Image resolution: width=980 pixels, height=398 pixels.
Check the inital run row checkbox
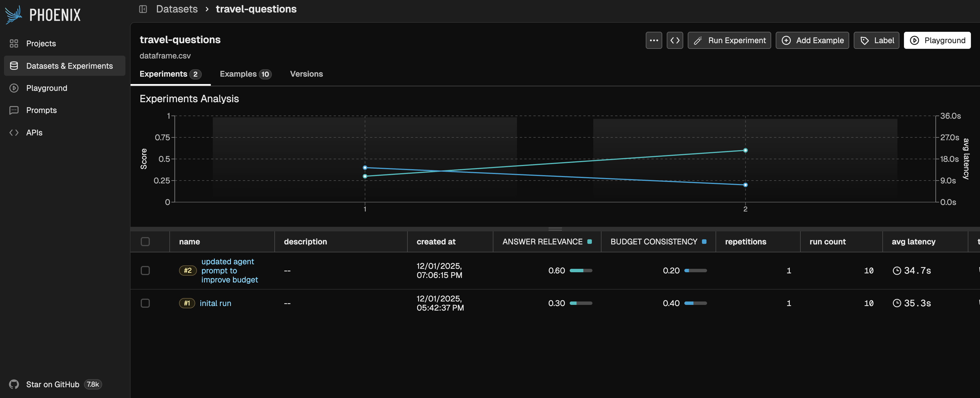tap(145, 303)
